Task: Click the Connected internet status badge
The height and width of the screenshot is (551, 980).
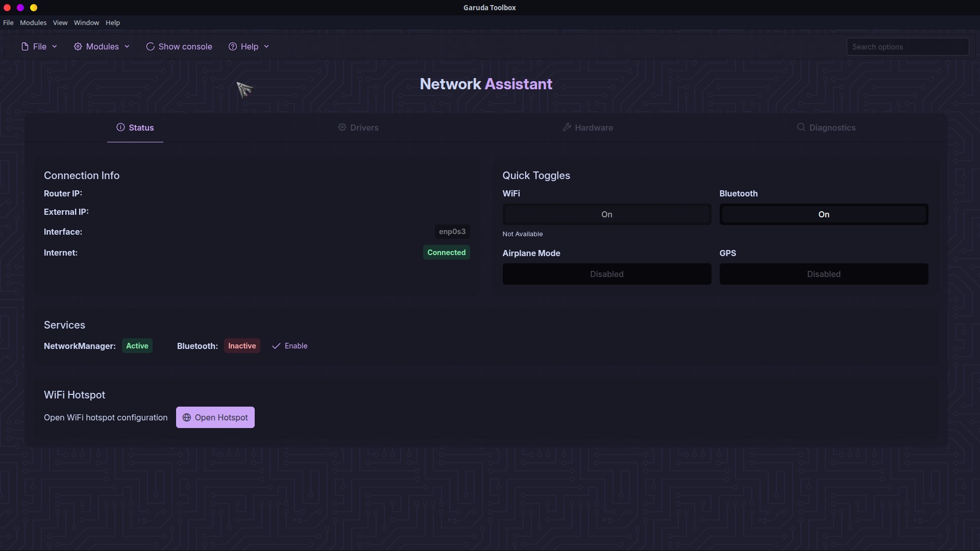Action: [x=447, y=253]
